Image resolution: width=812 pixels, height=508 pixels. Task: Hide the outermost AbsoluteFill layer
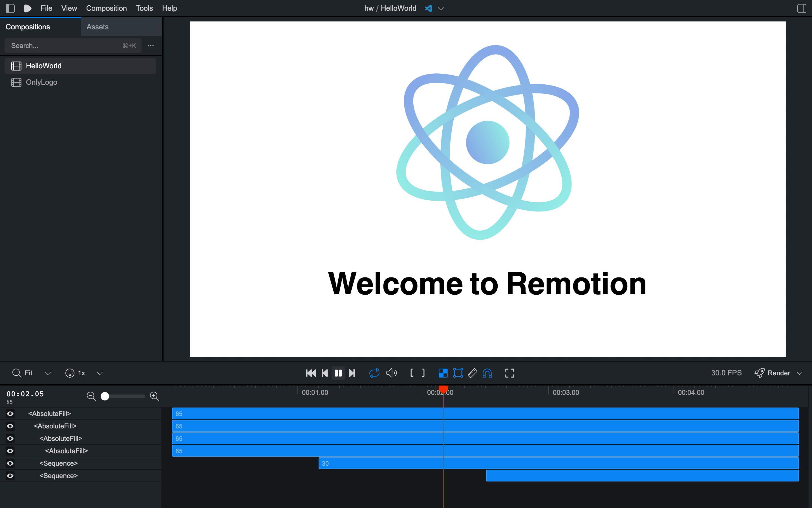point(10,413)
